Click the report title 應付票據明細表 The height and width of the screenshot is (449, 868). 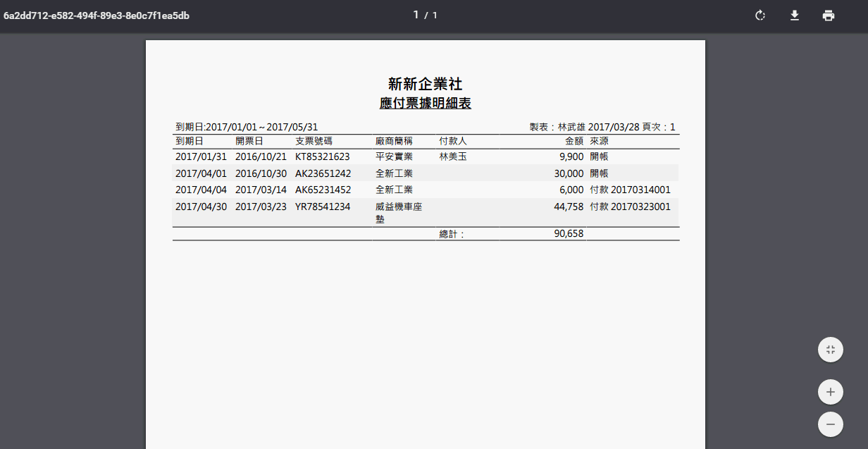pyautogui.click(x=426, y=104)
